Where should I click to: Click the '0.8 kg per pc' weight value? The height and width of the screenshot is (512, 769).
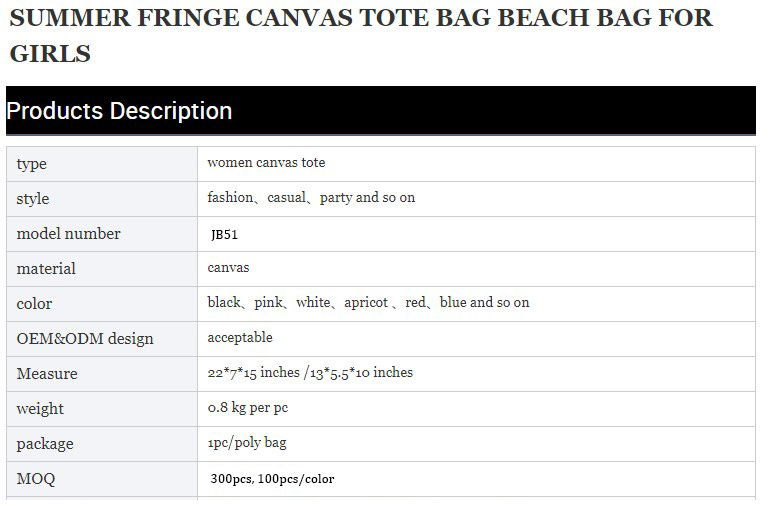click(248, 408)
